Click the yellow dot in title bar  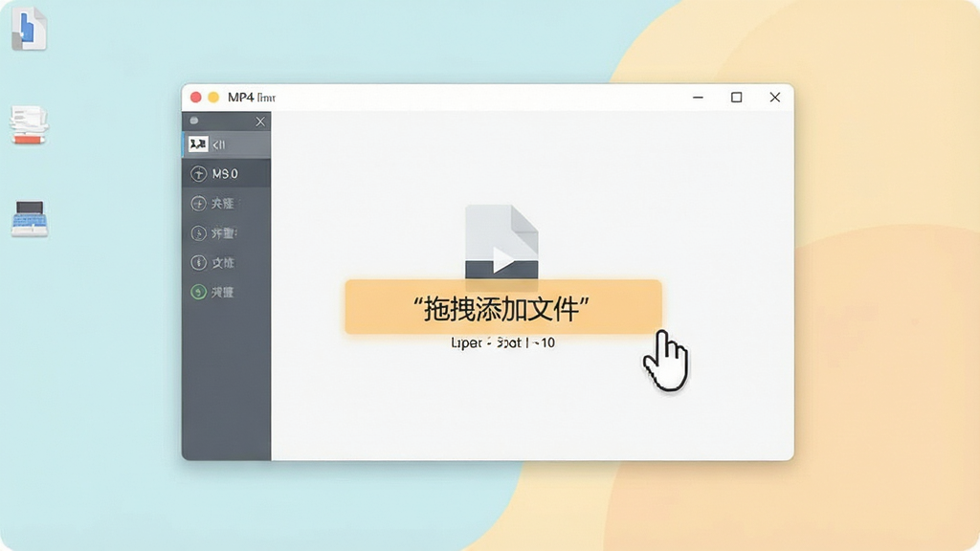click(x=213, y=98)
